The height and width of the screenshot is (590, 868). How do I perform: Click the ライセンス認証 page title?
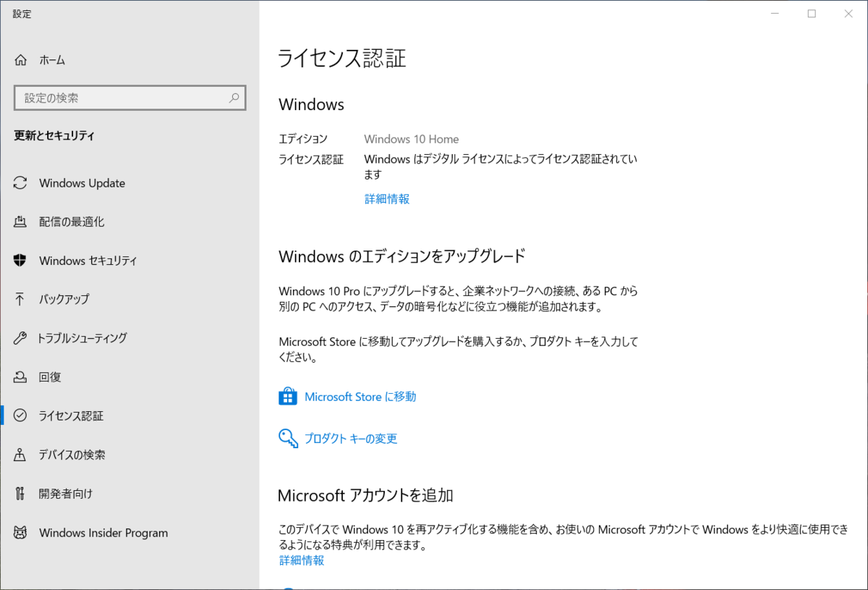(342, 59)
